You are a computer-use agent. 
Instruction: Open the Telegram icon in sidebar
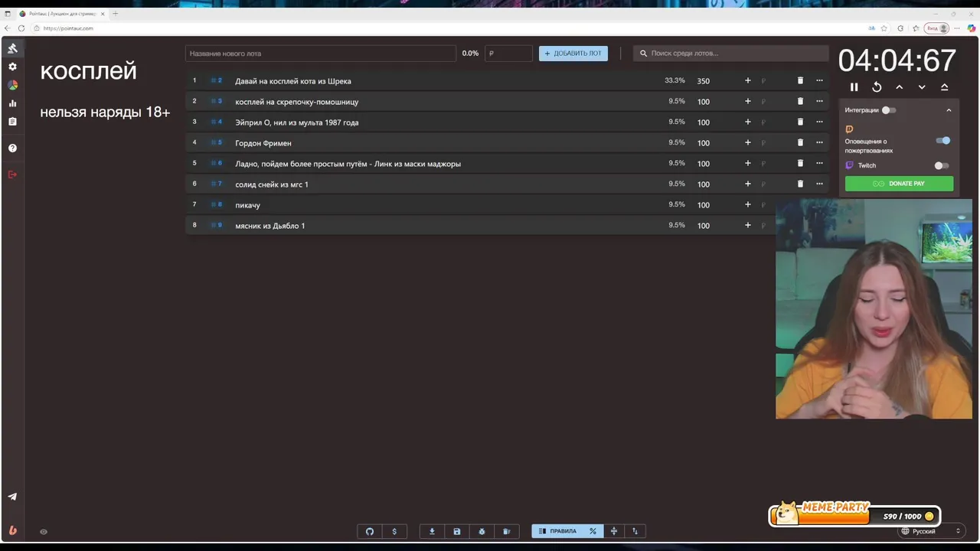(x=12, y=497)
